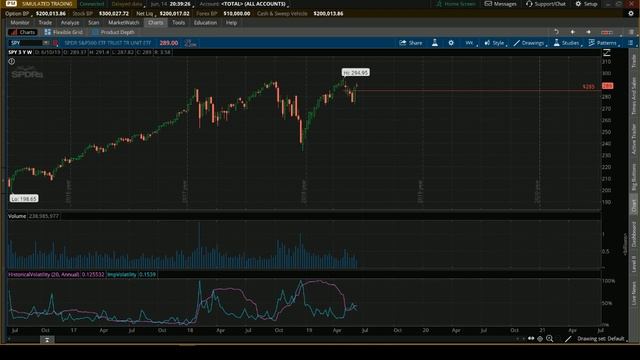This screenshot has height=360, width=640.
Task: Open the SPY symbol dropdown arrow
Action: [x=45, y=43]
